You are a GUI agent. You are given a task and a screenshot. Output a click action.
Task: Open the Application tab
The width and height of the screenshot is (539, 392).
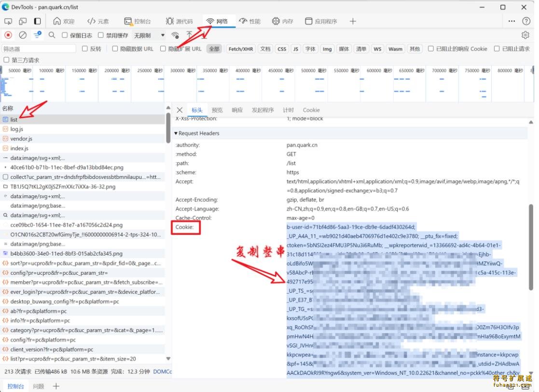[x=321, y=21]
